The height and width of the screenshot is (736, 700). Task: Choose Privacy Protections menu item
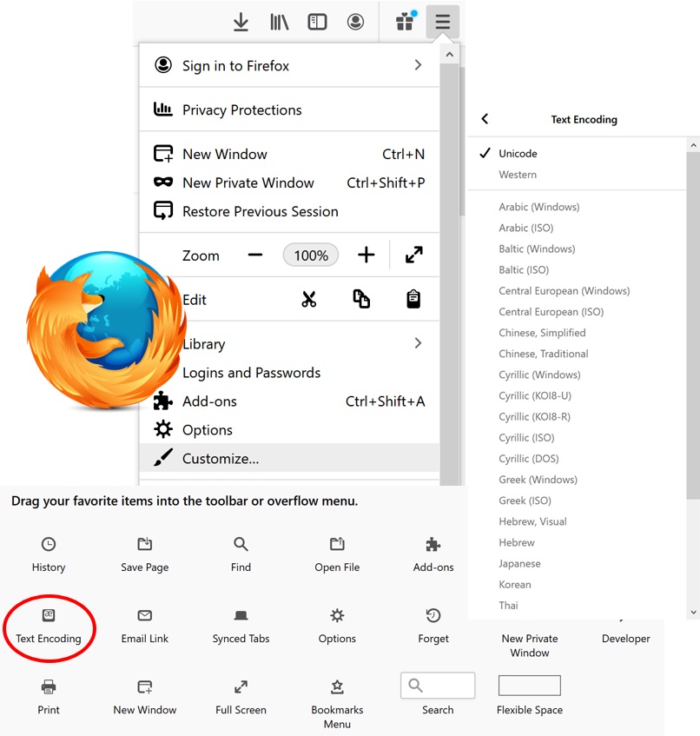click(x=241, y=109)
